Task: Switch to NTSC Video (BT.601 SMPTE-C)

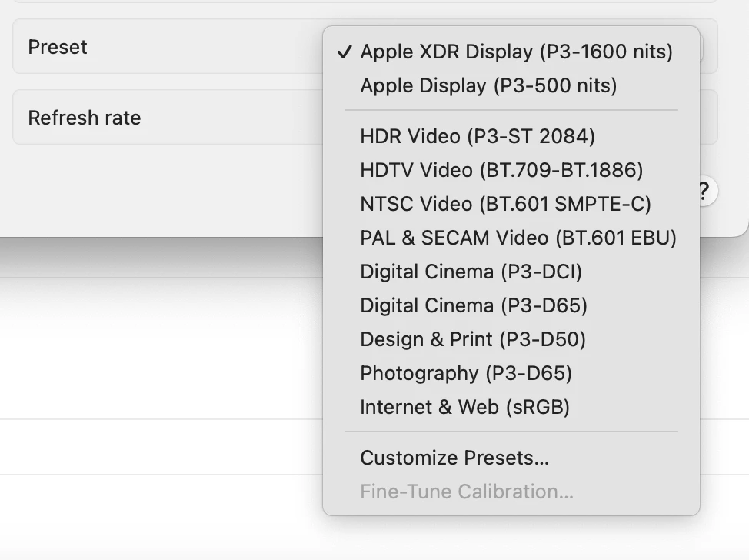Action: pyautogui.click(x=505, y=204)
